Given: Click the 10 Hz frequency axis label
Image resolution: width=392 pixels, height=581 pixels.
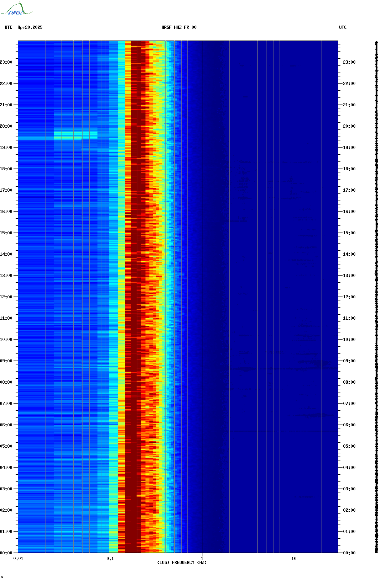Looking at the screenshot, I should [x=294, y=559].
